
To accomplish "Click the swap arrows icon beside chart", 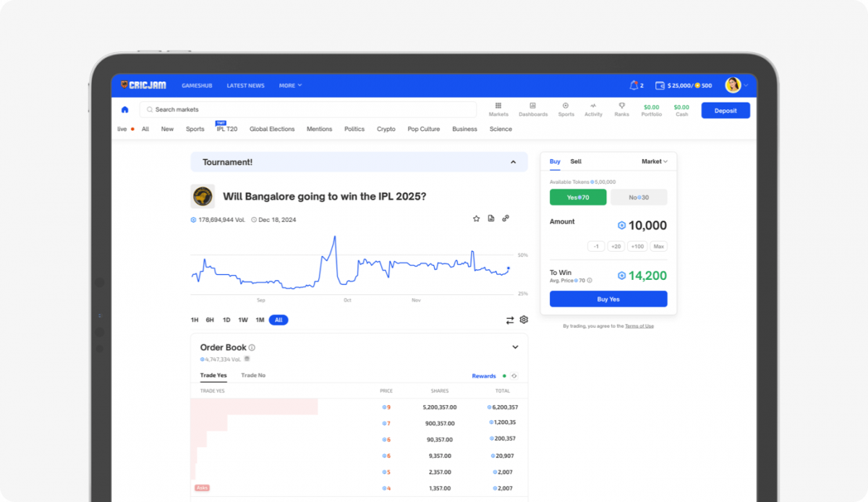I will point(510,320).
